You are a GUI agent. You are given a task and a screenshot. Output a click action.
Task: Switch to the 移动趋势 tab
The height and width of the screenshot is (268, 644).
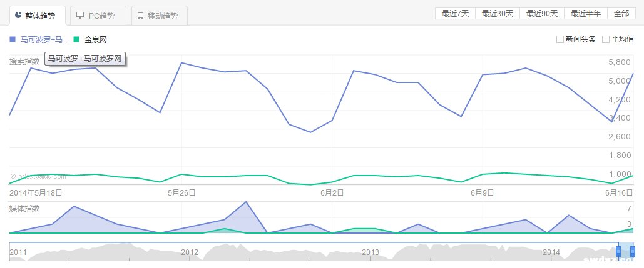point(159,16)
